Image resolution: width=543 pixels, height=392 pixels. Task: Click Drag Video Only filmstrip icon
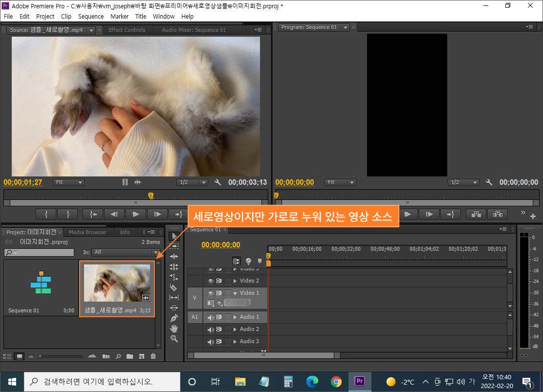(x=125, y=182)
